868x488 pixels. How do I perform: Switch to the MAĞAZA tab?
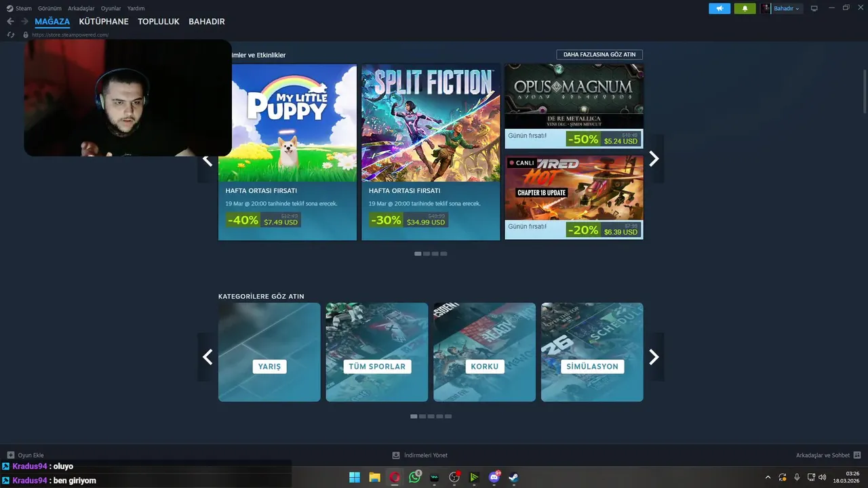[52, 22]
